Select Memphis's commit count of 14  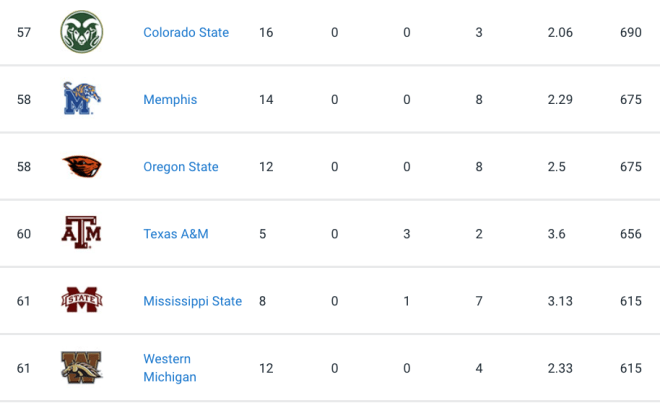266,100
